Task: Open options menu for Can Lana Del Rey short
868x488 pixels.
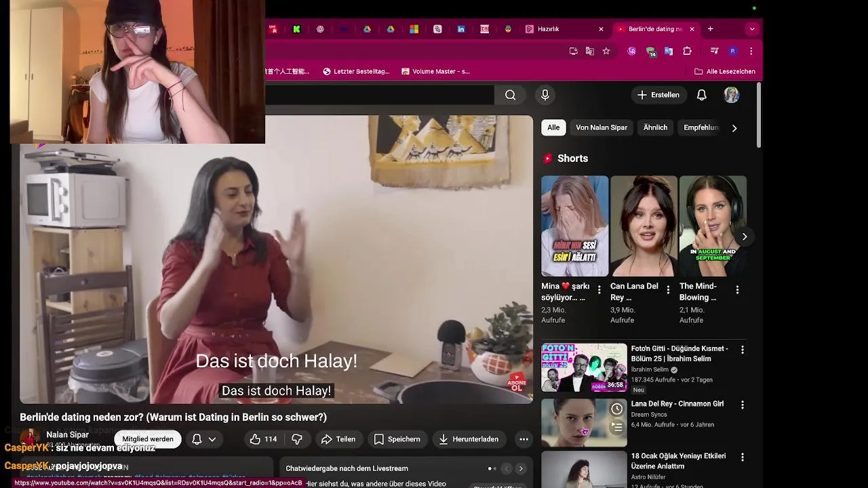Action: tap(669, 290)
